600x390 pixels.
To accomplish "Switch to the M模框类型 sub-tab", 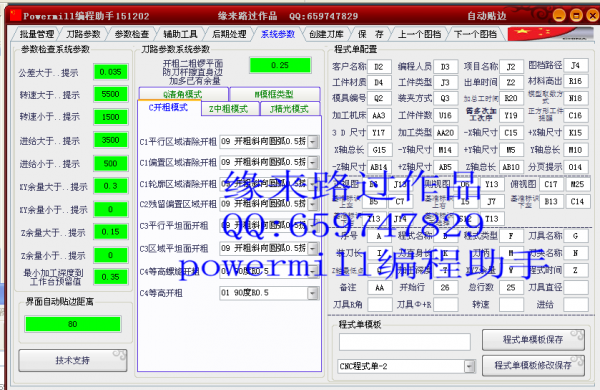I will 274,94.
